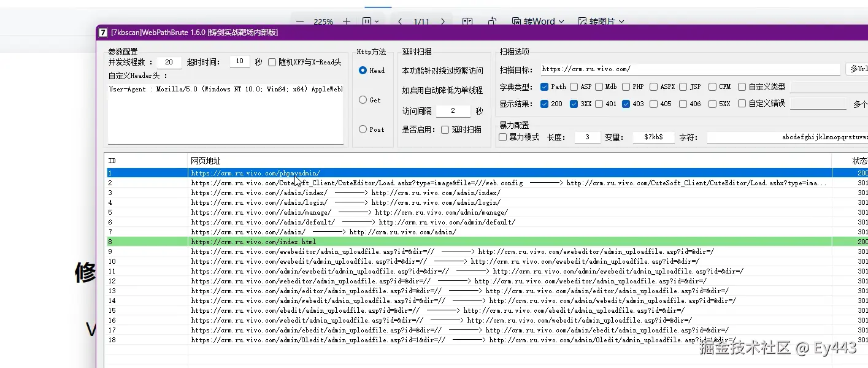The image size is (868, 368).
Task: Enable the 暴力模式 checkbox
Action: pos(503,137)
